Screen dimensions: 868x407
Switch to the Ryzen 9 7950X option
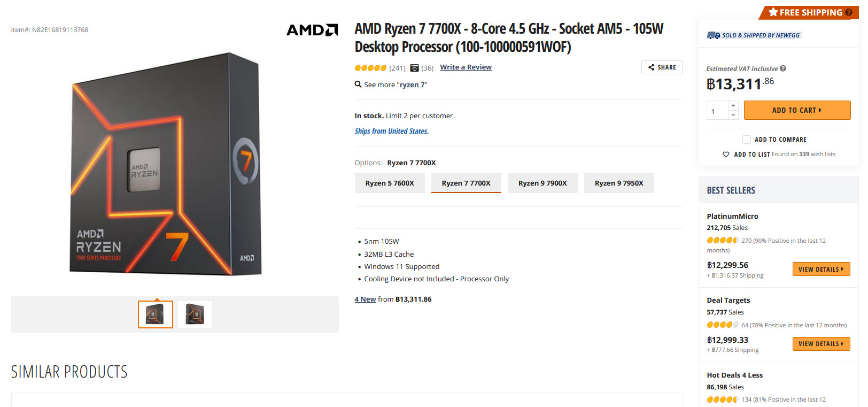coord(619,182)
